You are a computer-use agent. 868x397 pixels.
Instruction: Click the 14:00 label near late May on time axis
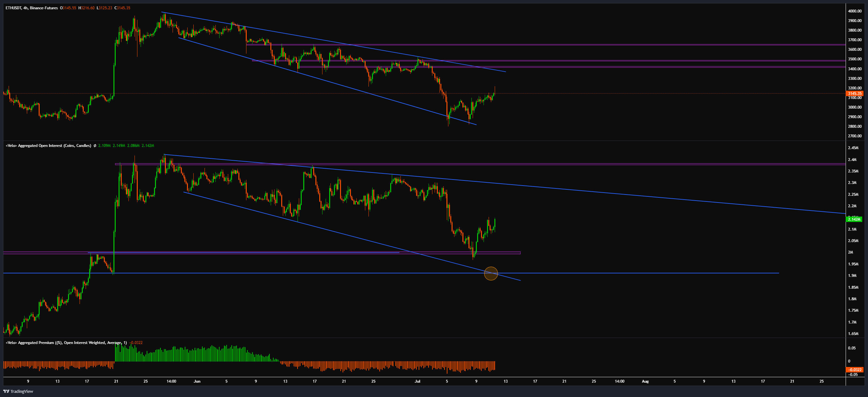point(171,381)
